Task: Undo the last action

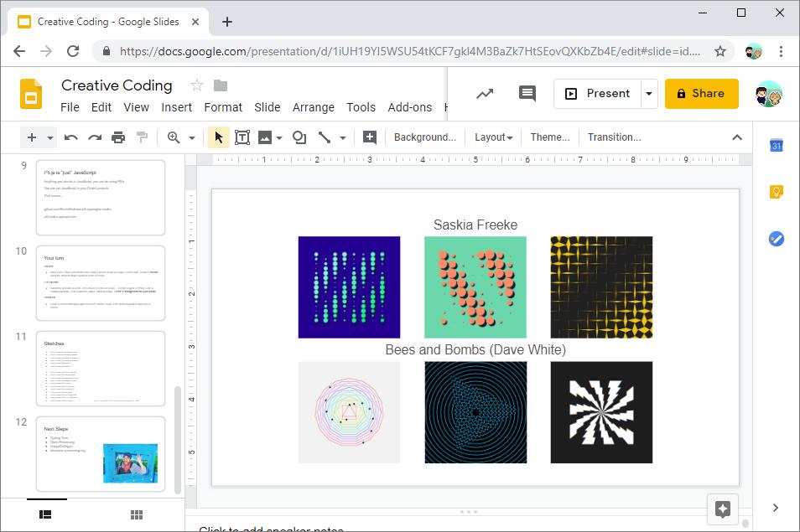Action: coord(71,137)
